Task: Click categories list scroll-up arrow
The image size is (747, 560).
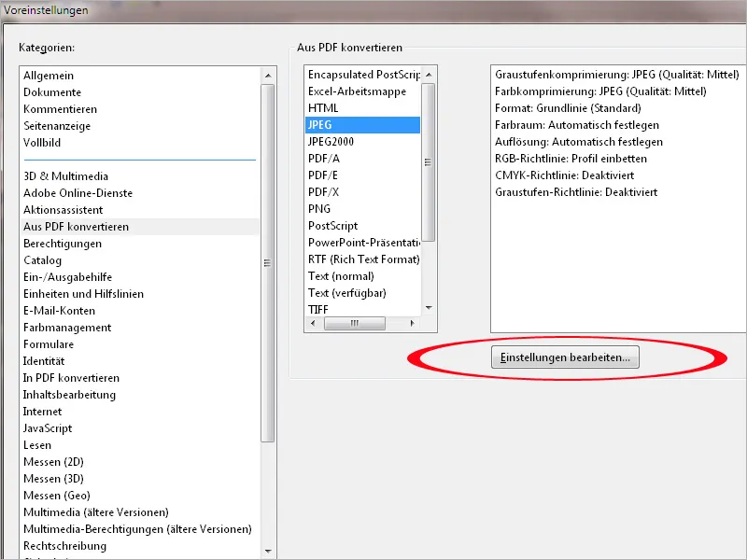Action: pyautogui.click(x=268, y=76)
